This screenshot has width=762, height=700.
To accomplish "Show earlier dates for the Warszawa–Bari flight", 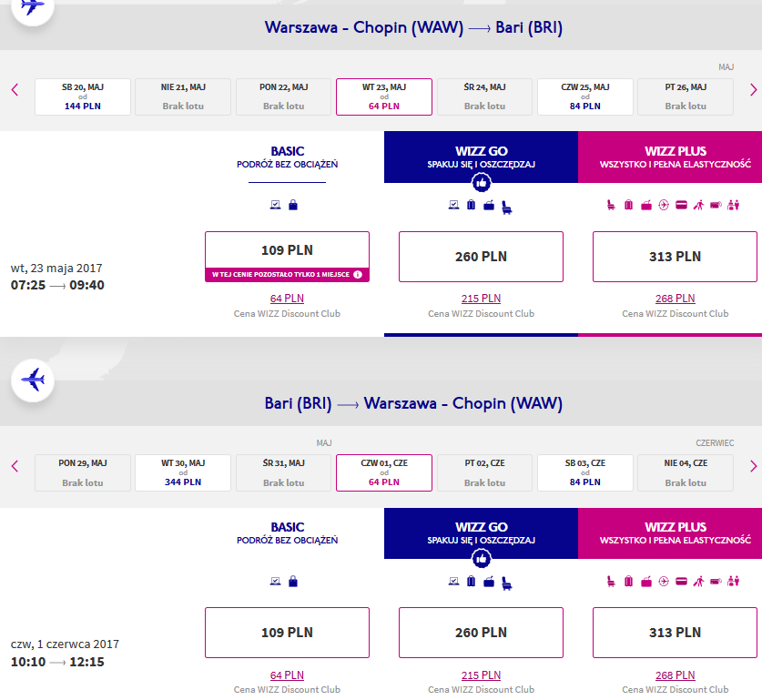I will [x=15, y=90].
